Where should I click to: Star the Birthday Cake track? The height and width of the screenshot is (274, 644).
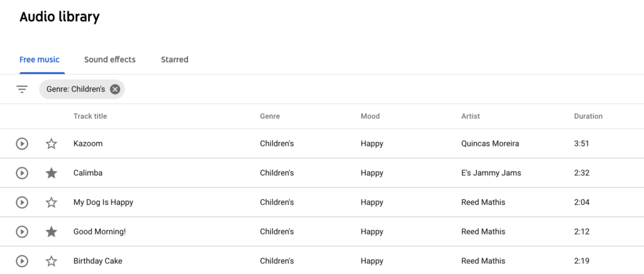coord(52,261)
